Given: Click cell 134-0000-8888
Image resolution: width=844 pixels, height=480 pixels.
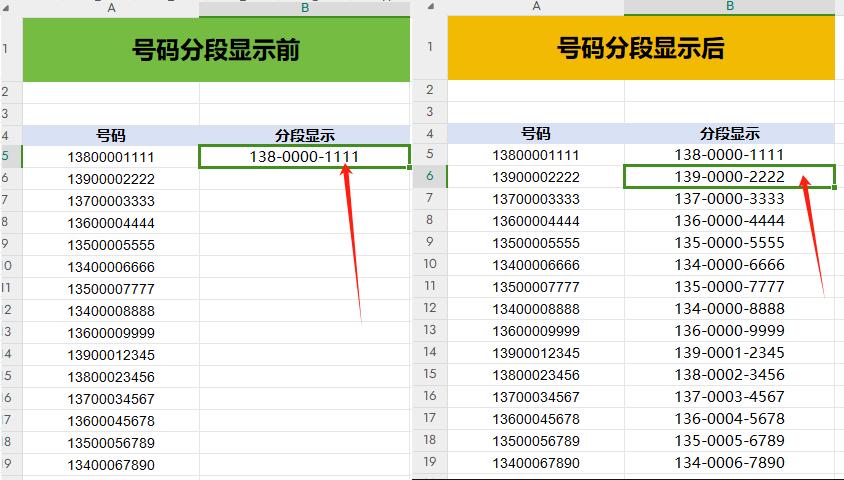Looking at the screenshot, I should (730, 309).
